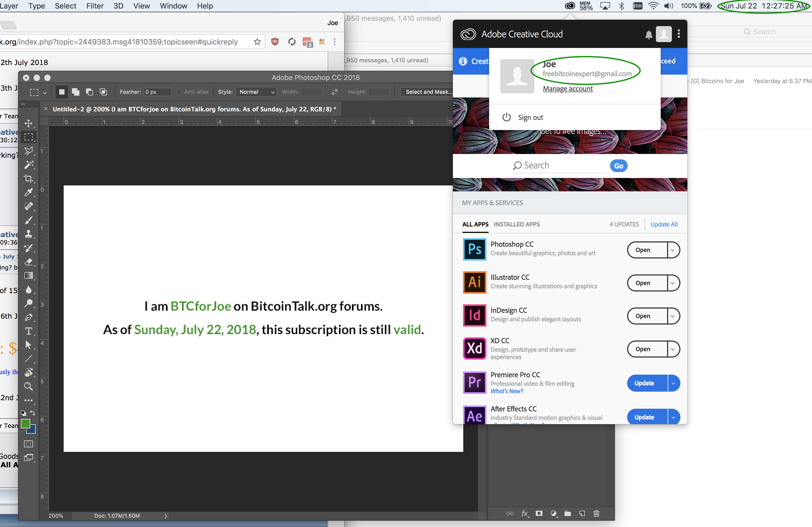The width and height of the screenshot is (812, 527).
Task: Select the History Brush tool
Action: tap(29, 248)
